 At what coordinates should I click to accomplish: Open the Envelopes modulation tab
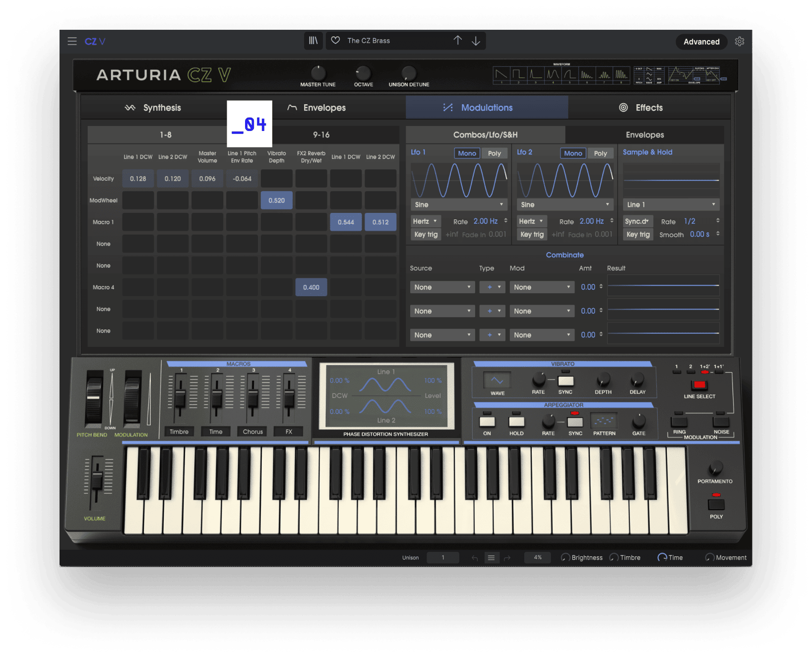point(645,134)
